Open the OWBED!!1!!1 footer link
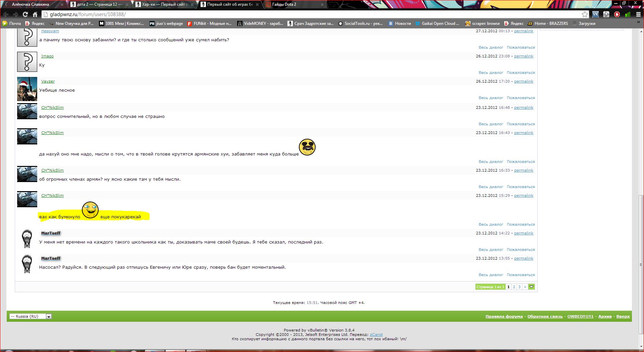This screenshot has height=352, width=644. coord(580,316)
